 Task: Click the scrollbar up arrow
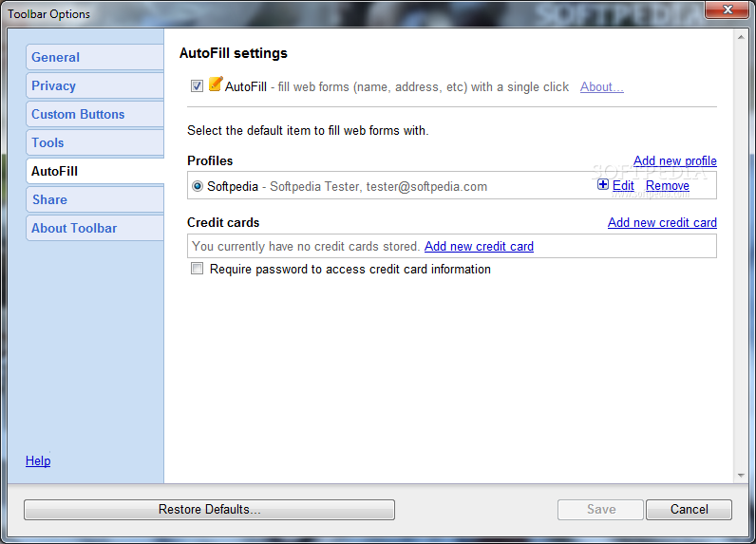pos(741,37)
